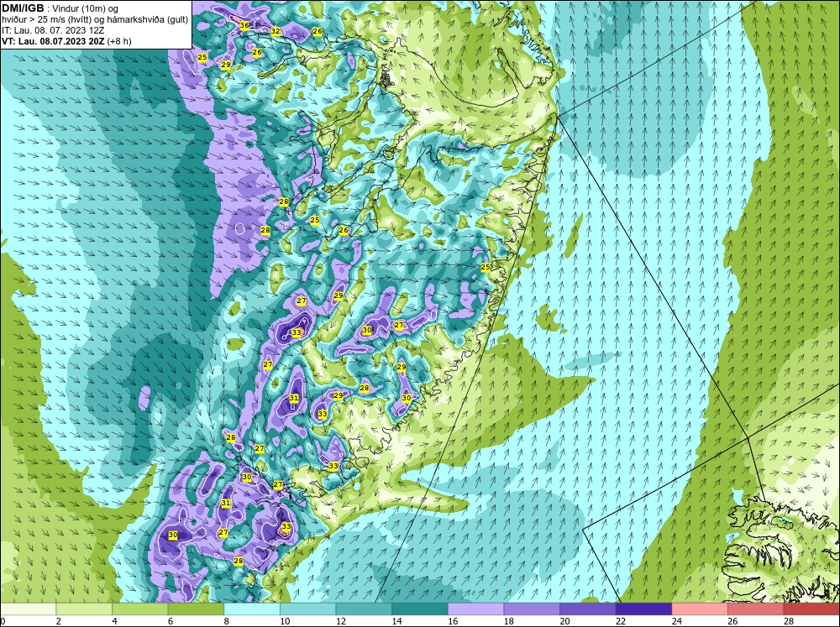
Task: Click the 12–14 m/s teal legend swatch
Action: (364, 609)
